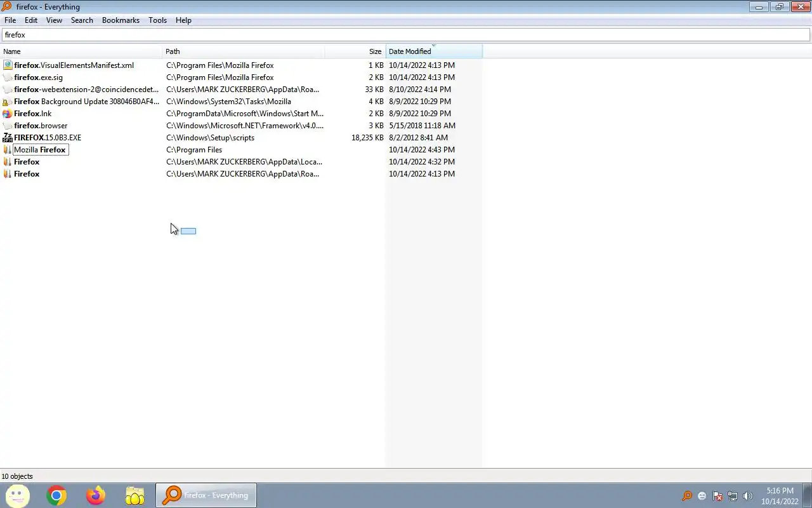Click the 10 objects status bar text

17,476
